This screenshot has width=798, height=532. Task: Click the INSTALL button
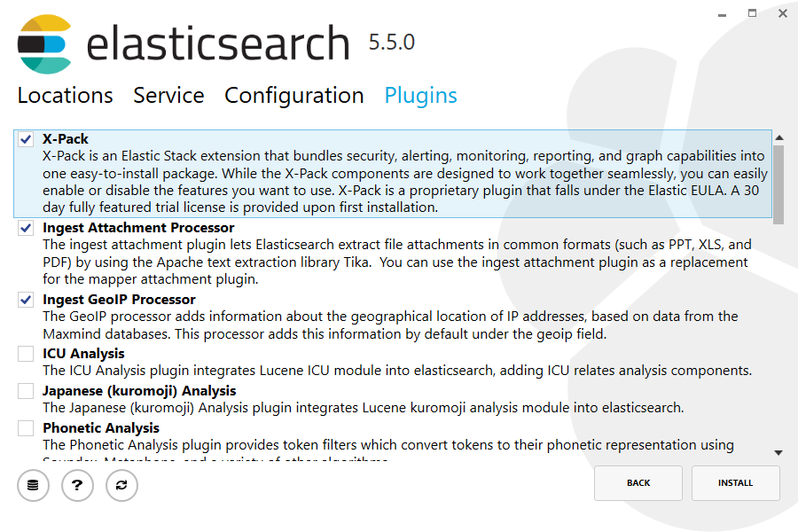click(x=736, y=483)
